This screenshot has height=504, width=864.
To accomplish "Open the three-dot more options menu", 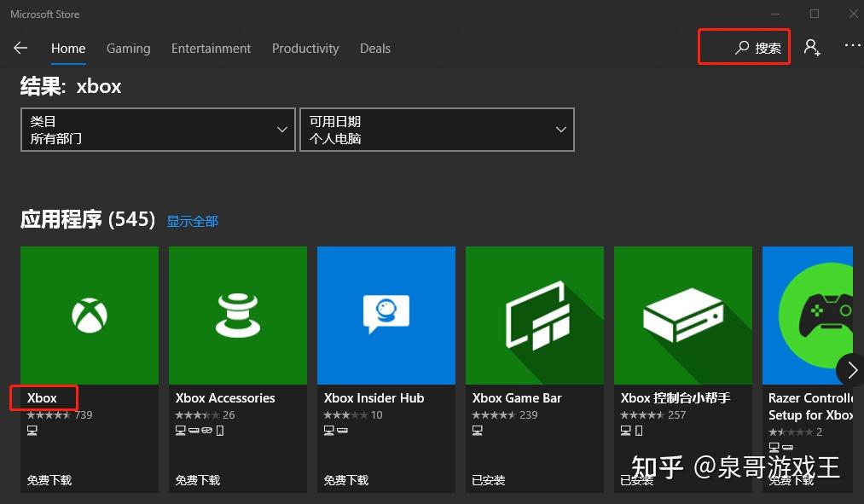I will tap(852, 46).
